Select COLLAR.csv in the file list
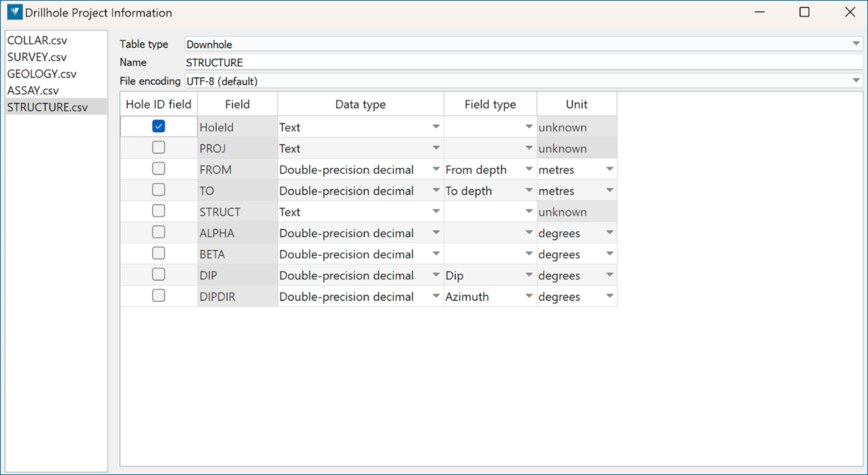The height and width of the screenshot is (475, 868). [37, 40]
